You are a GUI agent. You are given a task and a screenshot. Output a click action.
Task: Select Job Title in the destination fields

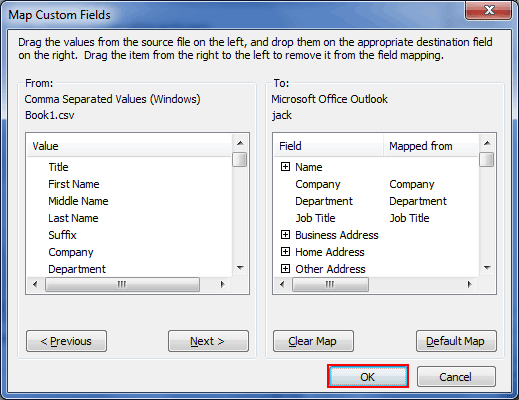pos(315,218)
